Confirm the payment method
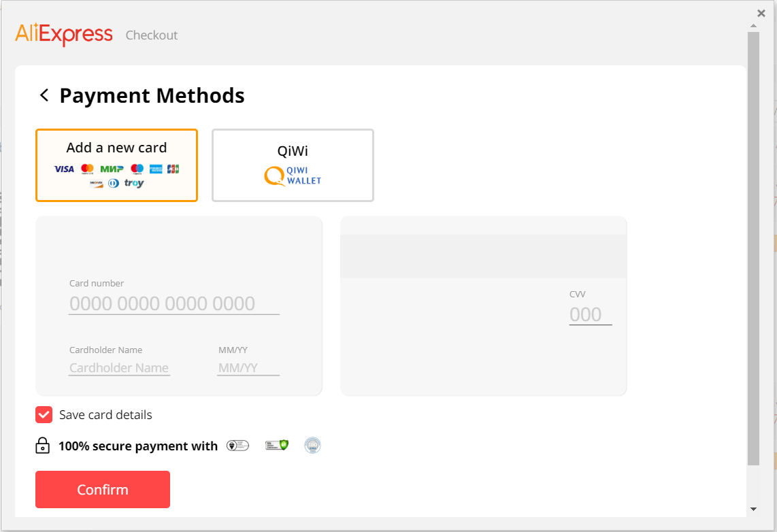 (x=103, y=489)
